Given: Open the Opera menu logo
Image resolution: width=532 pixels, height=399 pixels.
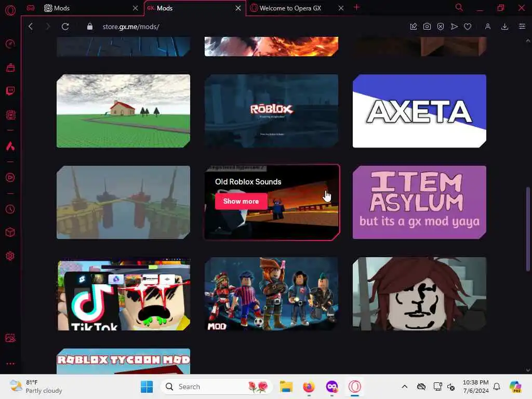Looking at the screenshot, I should tap(10, 10).
